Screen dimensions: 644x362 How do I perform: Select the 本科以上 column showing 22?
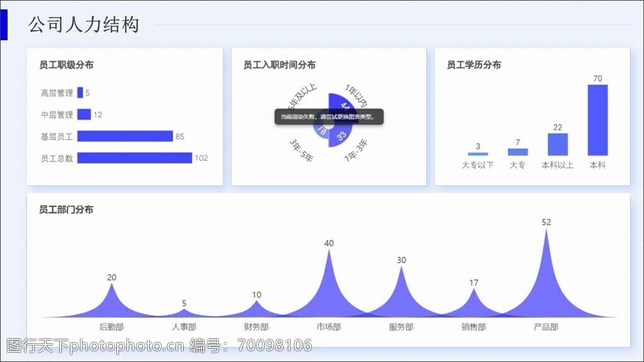[x=557, y=145]
